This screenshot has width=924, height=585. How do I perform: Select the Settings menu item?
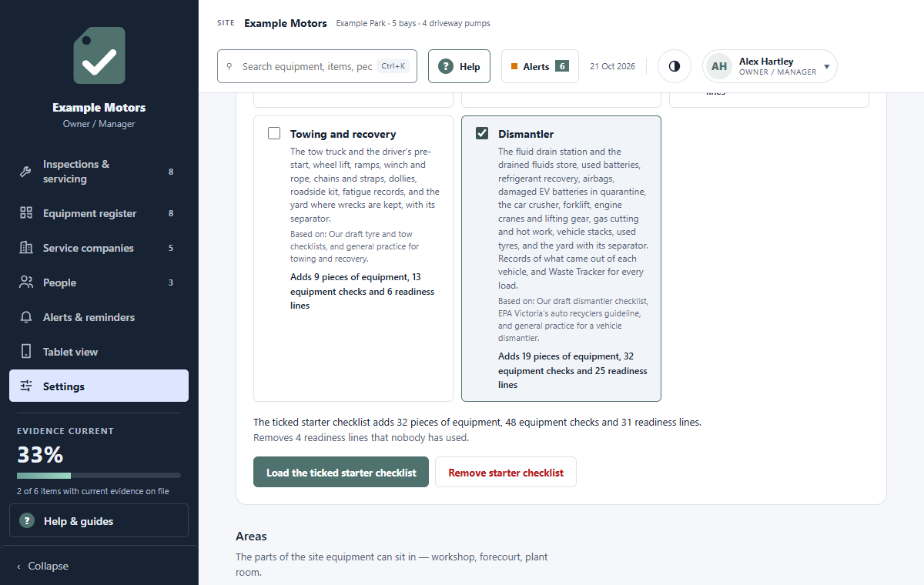(x=99, y=386)
